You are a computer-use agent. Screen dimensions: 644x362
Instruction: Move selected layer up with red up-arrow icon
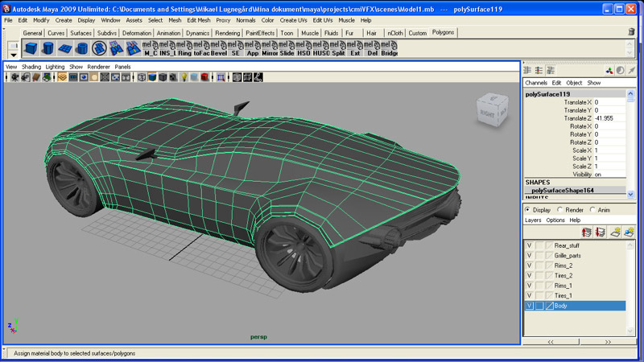pyautogui.click(x=587, y=232)
